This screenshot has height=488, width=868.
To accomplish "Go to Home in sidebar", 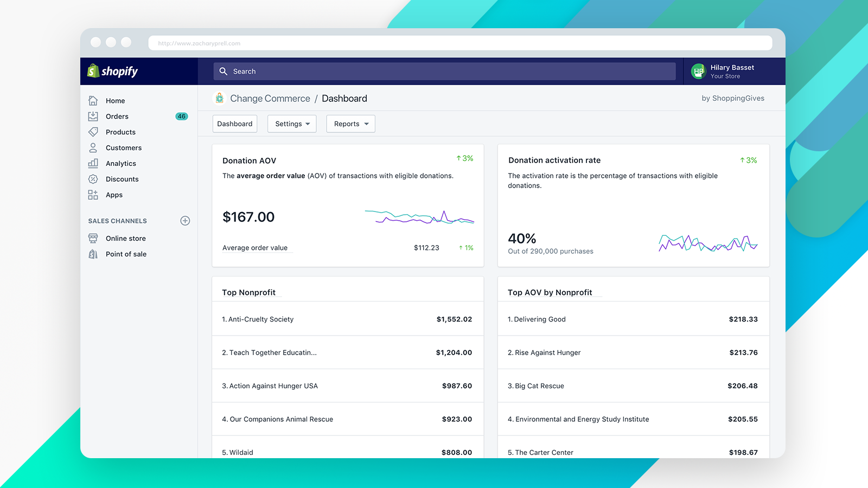I will [x=115, y=101].
